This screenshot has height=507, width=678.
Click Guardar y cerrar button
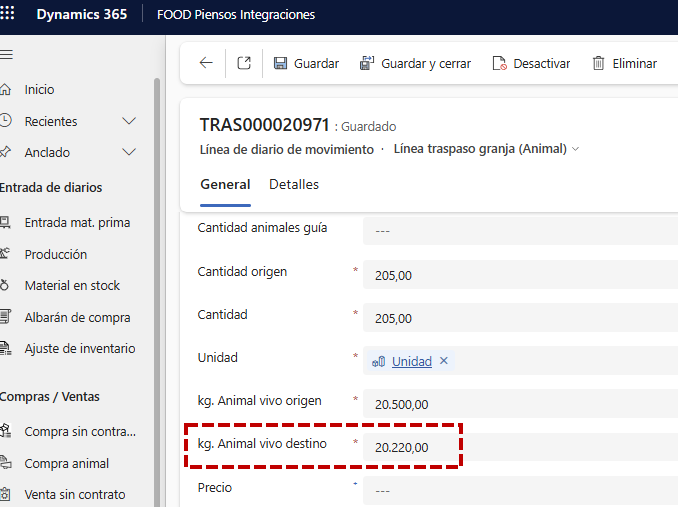[x=415, y=63]
